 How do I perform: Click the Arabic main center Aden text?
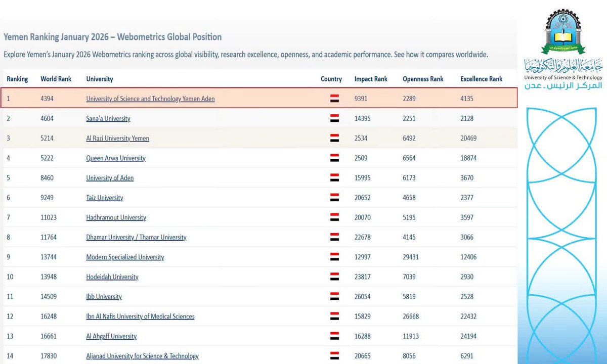pyautogui.click(x=563, y=86)
